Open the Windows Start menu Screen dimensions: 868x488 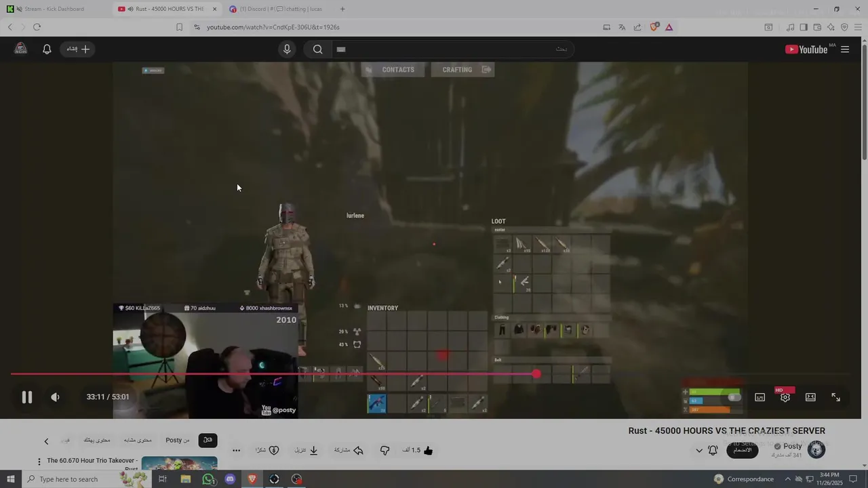click(x=10, y=479)
